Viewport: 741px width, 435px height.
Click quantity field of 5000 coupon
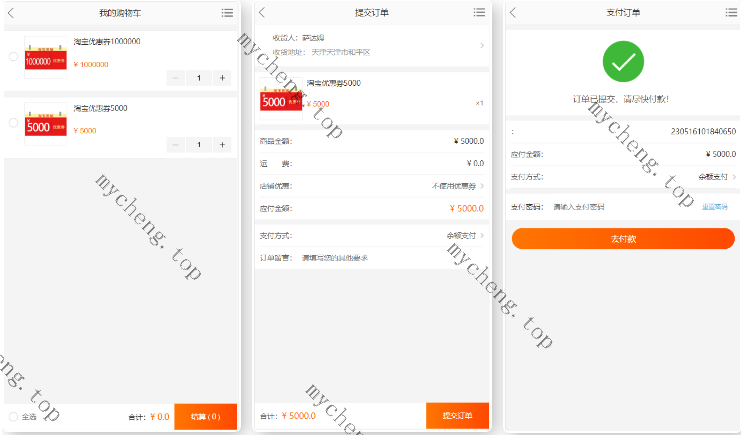[x=199, y=145]
